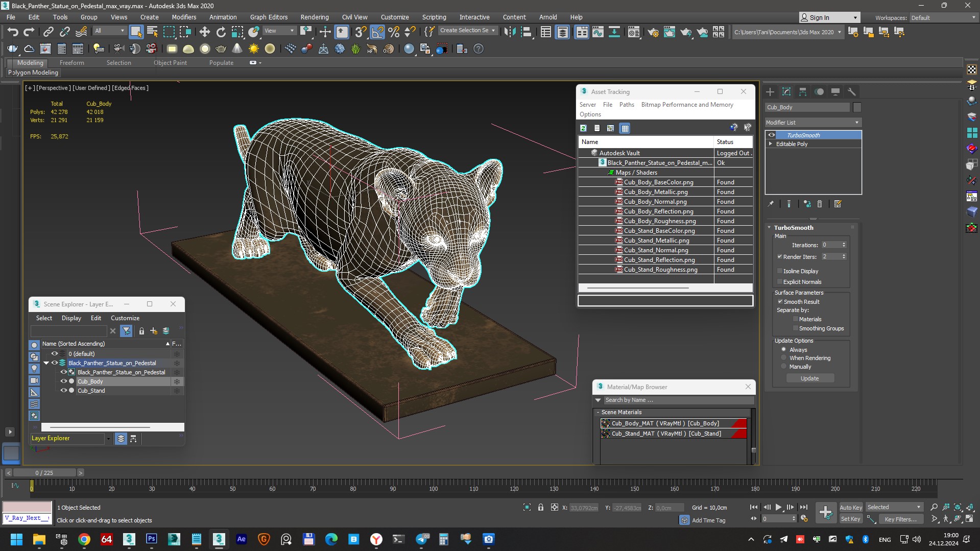Click the Play Animation button
The image size is (980, 551).
coord(779,507)
